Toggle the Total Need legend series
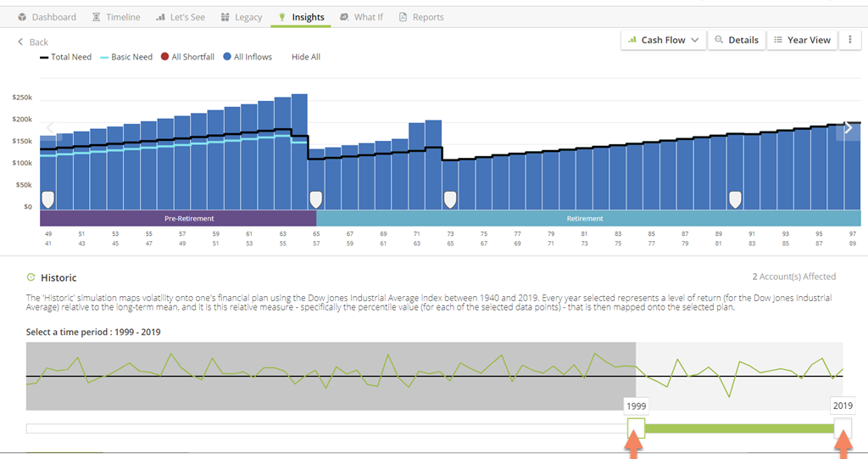Screen dimensions: 868x459 pyautogui.click(x=65, y=57)
